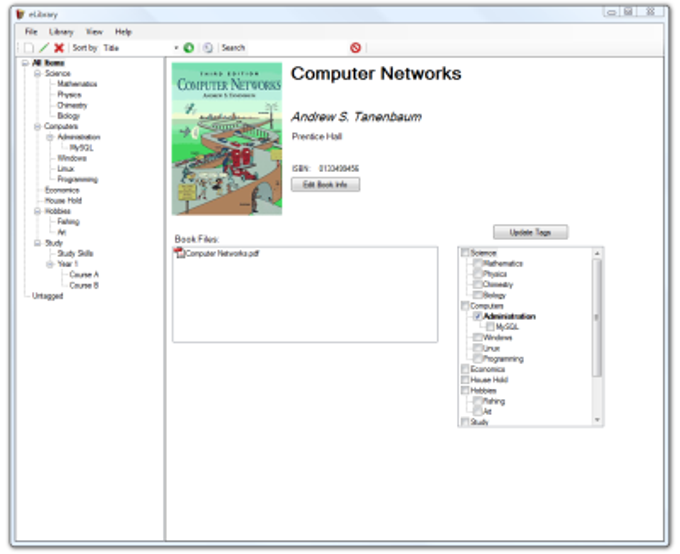The image size is (680, 554).
Task: Collapse the All Items root node
Action: (25, 63)
